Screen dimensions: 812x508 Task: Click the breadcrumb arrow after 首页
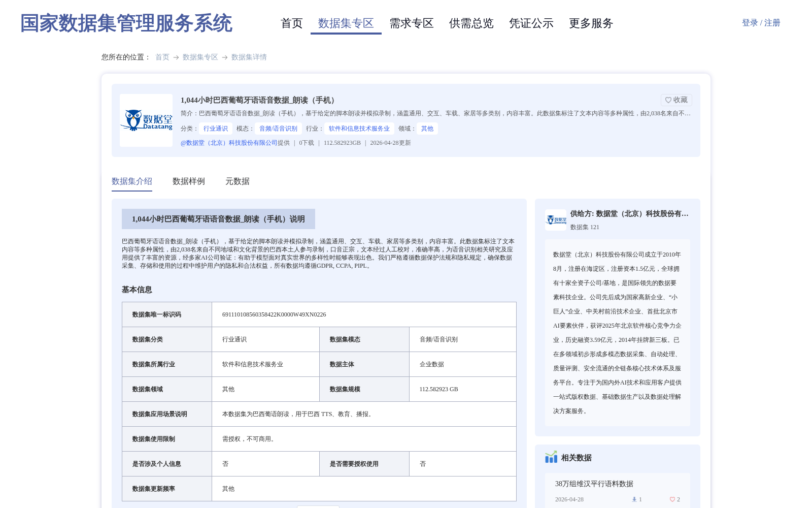coord(176,57)
